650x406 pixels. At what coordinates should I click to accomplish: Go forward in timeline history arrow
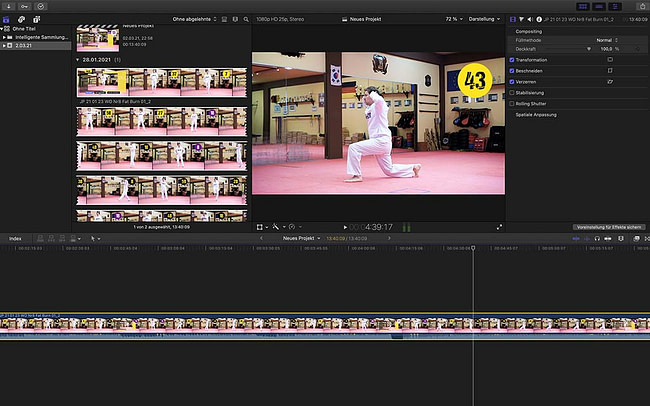[x=389, y=238]
